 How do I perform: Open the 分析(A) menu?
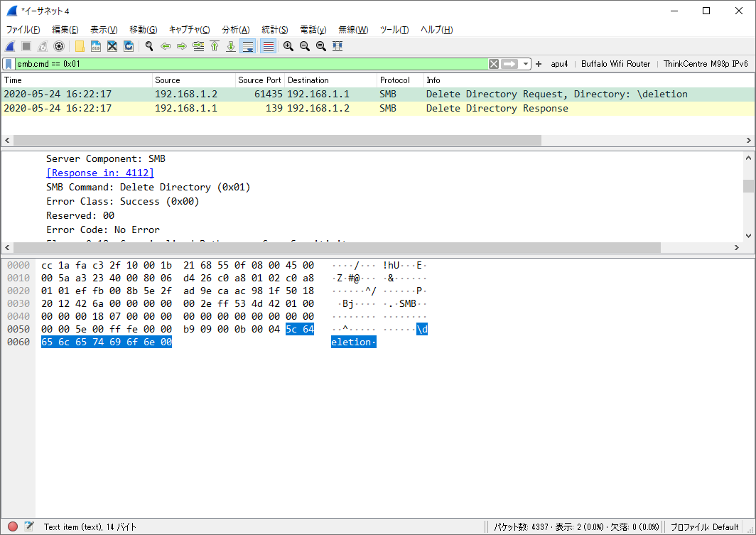[x=235, y=30]
